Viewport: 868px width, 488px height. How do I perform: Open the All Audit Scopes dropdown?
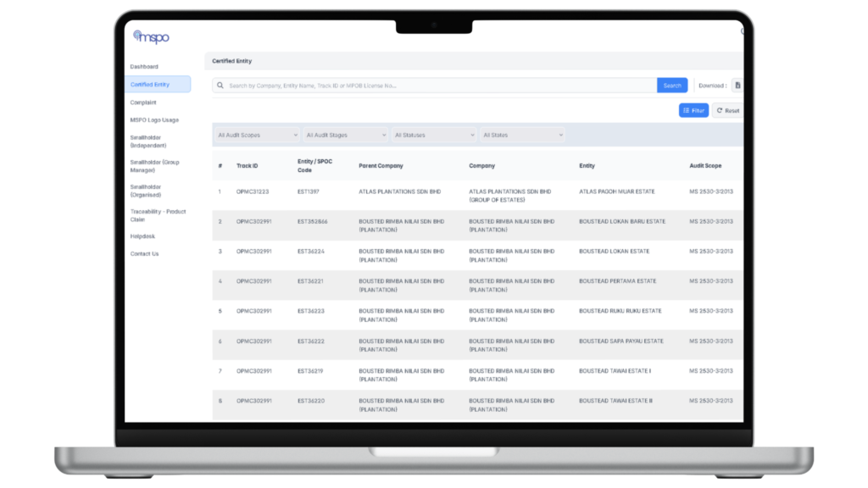[x=257, y=135]
